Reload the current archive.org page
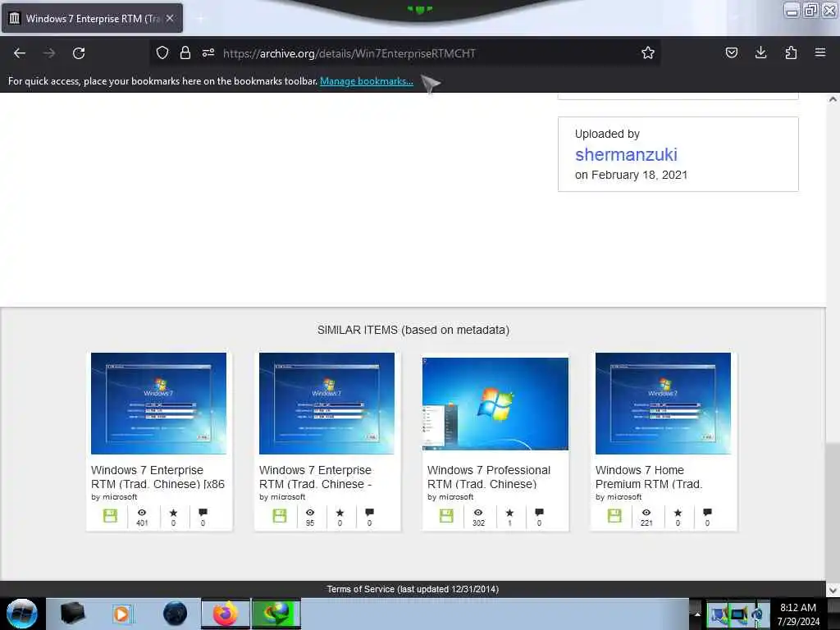The width and height of the screenshot is (840, 630). pyautogui.click(x=79, y=53)
